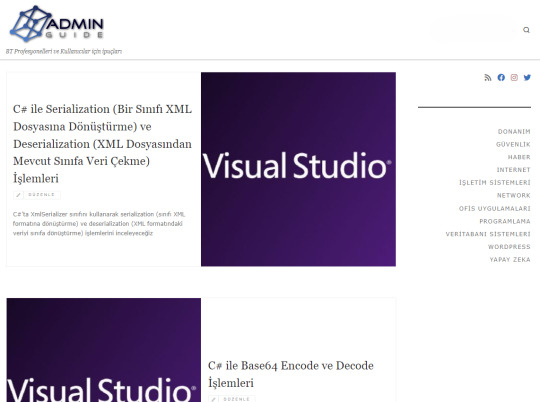Open the RSS feed icon
540x402 pixels.
click(x=487, y=78)
